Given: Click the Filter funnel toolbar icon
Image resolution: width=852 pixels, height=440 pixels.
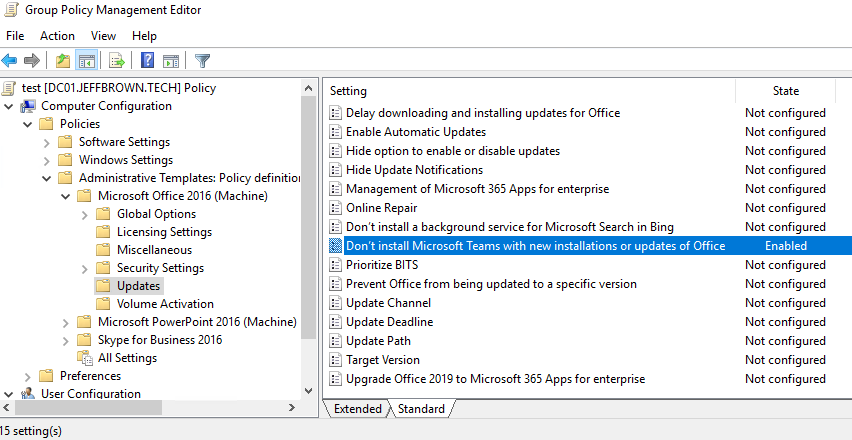Looking at the screenshot, I should [203, 60].
